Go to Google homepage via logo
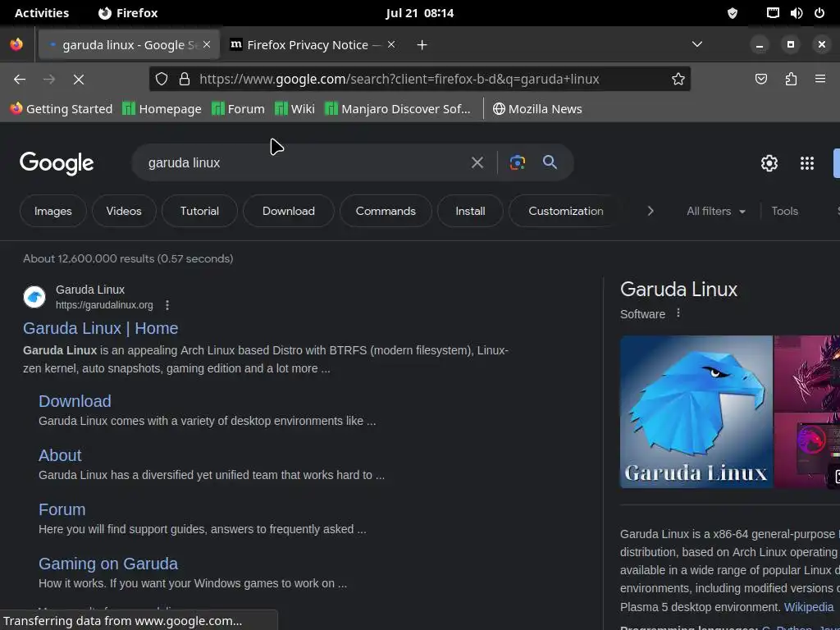This screenshot has width=840, height=630. [57, 163]
